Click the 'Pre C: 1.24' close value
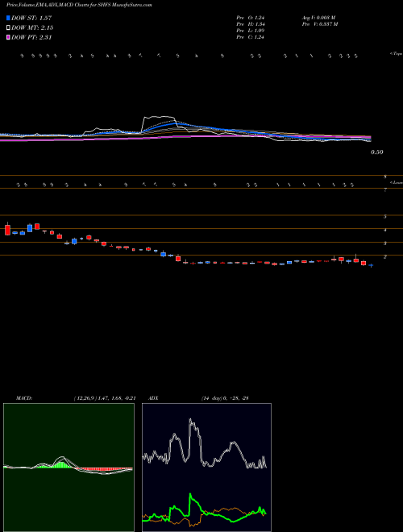 [251, 37]
